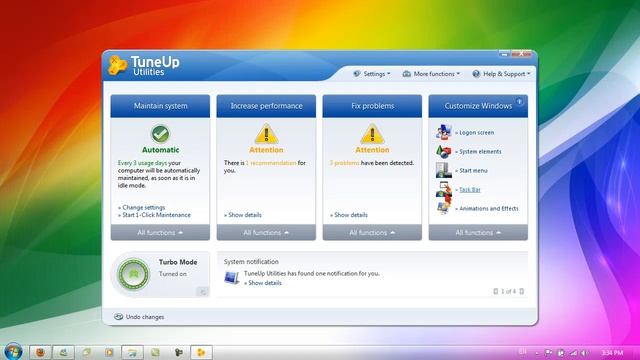Click the TuneUp Utilities logo icon
The image size is (640, 360).
click(117, 66)
